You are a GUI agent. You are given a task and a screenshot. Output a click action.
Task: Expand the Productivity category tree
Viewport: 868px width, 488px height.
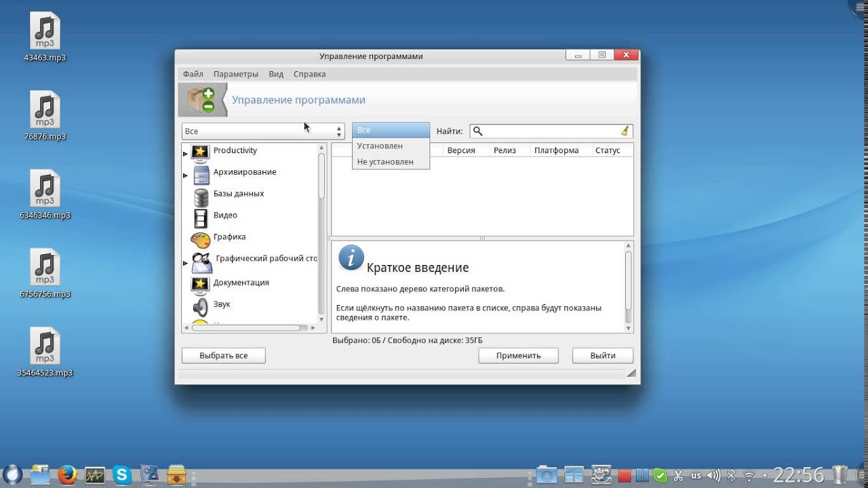pos(185,154)
